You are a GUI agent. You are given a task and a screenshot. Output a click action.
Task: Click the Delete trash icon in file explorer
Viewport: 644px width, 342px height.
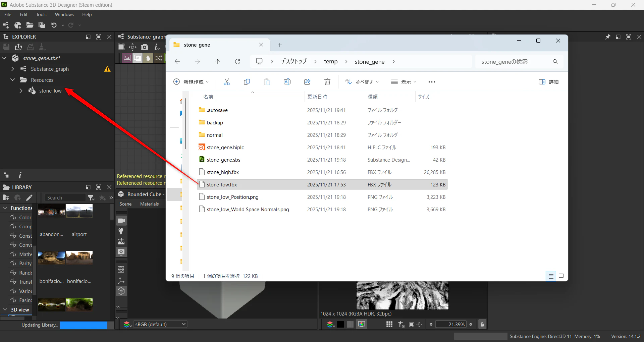click(327, 82)
